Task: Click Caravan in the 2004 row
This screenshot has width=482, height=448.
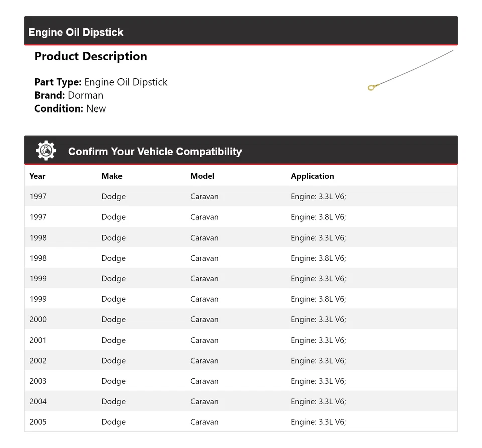Action: click(x=204, y=401)
